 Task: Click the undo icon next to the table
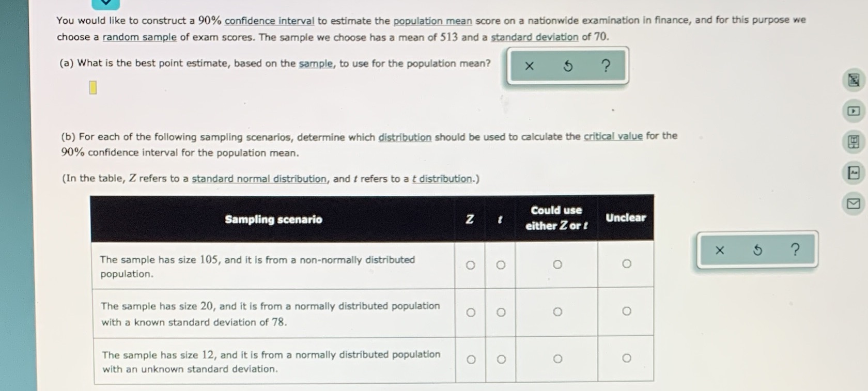(x=757, y=250)
